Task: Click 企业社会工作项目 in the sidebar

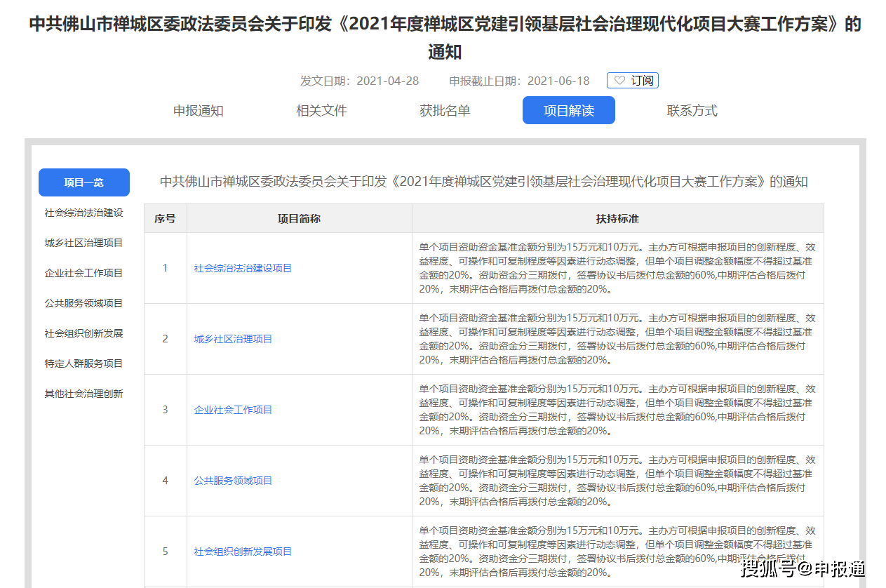Action: pos(84,272)
